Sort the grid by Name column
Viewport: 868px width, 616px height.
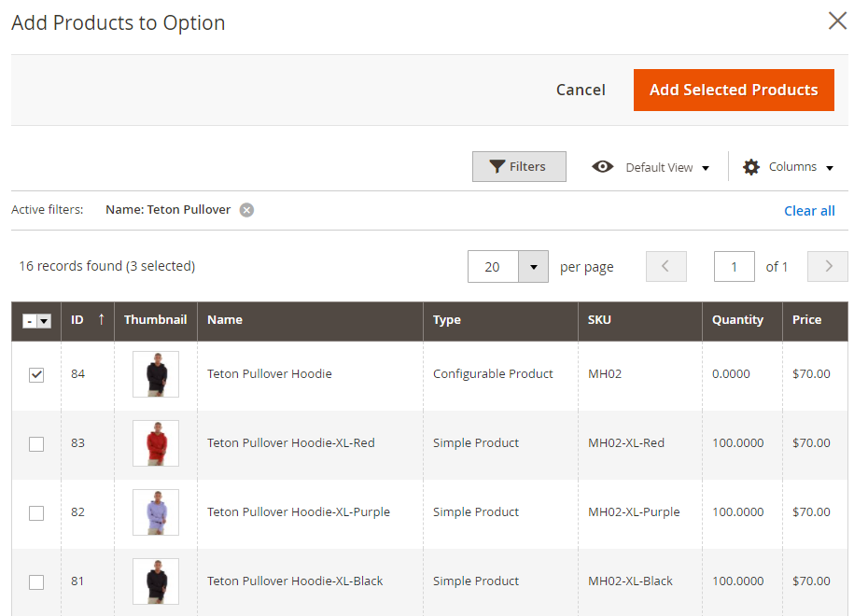tap(225, 320)
